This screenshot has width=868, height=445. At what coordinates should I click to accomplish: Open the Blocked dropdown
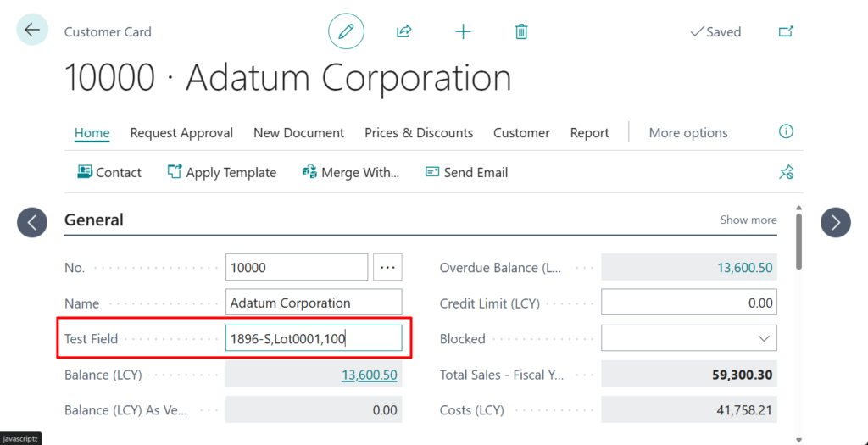688,339
